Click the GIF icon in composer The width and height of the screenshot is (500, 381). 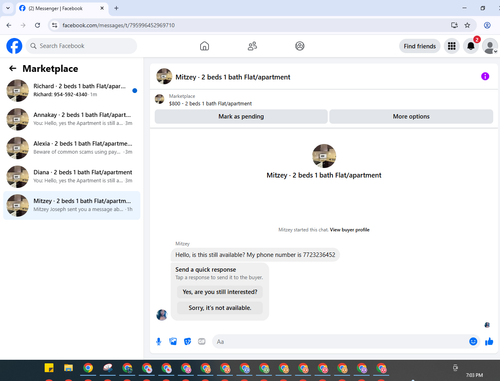tap(202, 341)
